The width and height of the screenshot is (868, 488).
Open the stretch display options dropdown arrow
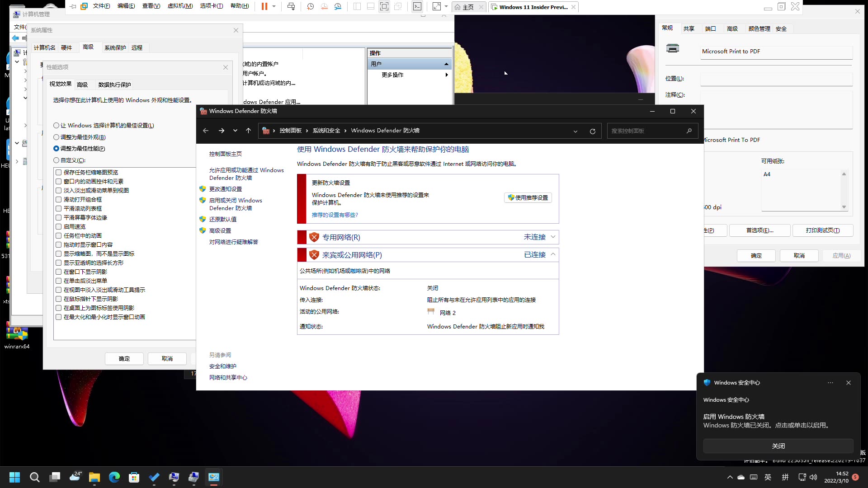tap(446, 6)
